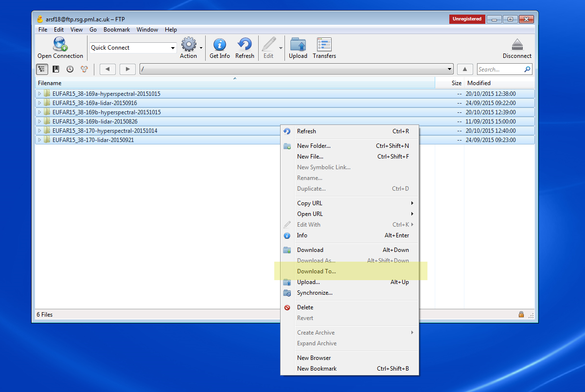The height and width of the screenshot is (392, 585).
Task: Click the red Delete icon in context menu
Action: (287, 307)
